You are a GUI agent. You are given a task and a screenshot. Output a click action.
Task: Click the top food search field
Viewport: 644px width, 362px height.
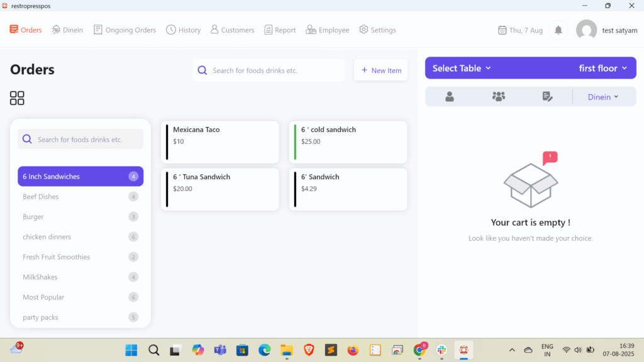click(270, 70)
